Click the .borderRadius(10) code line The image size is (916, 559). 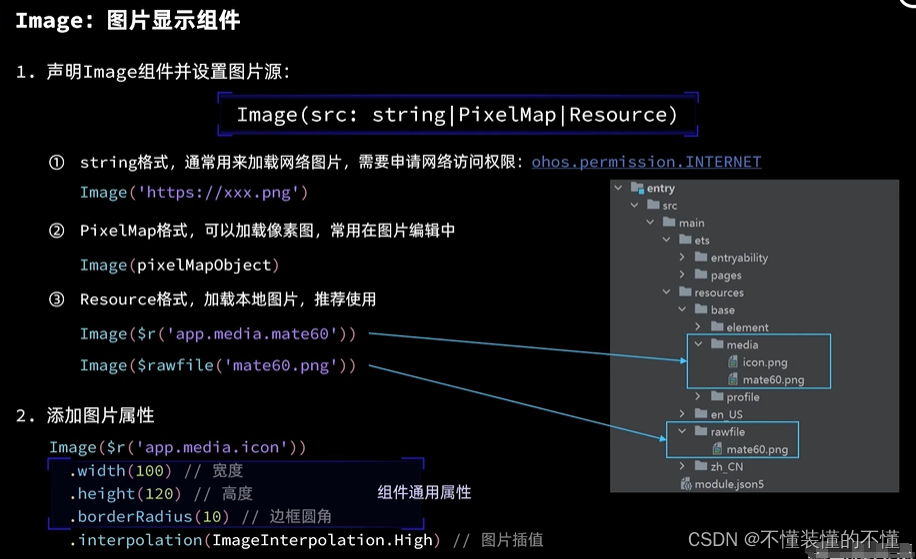(x=200, y=516)
